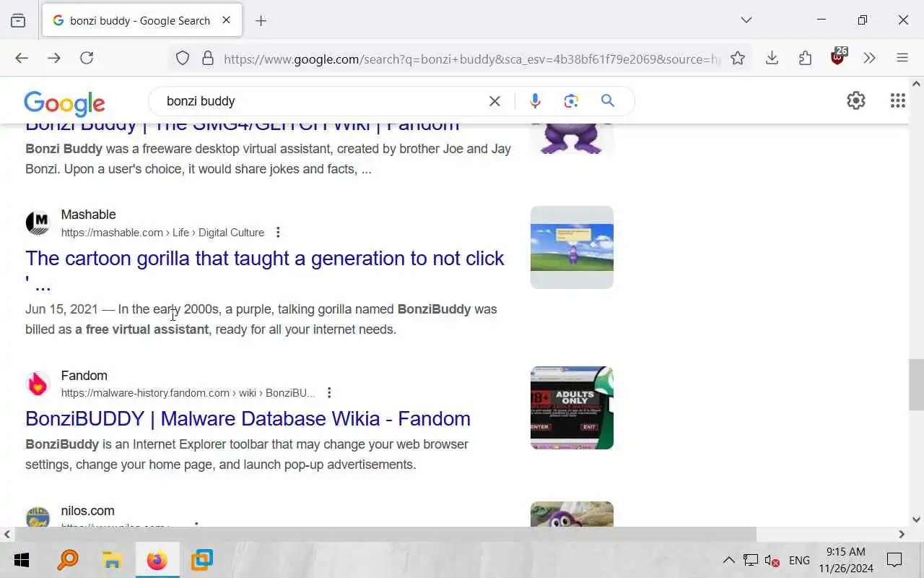This screenshot has height=578, width=924.
Task: Open the mashable.com Digital Culture breadcrumb
Action: (162, 233)
